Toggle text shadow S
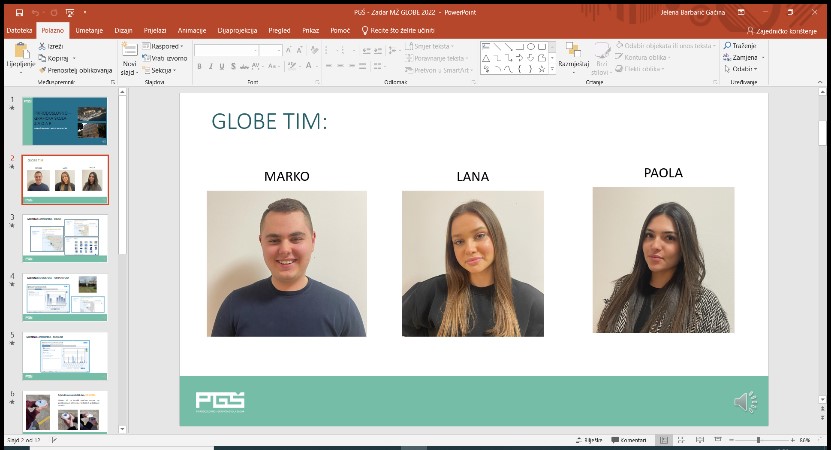The image size is (831, 450). (x=233, y=66)
